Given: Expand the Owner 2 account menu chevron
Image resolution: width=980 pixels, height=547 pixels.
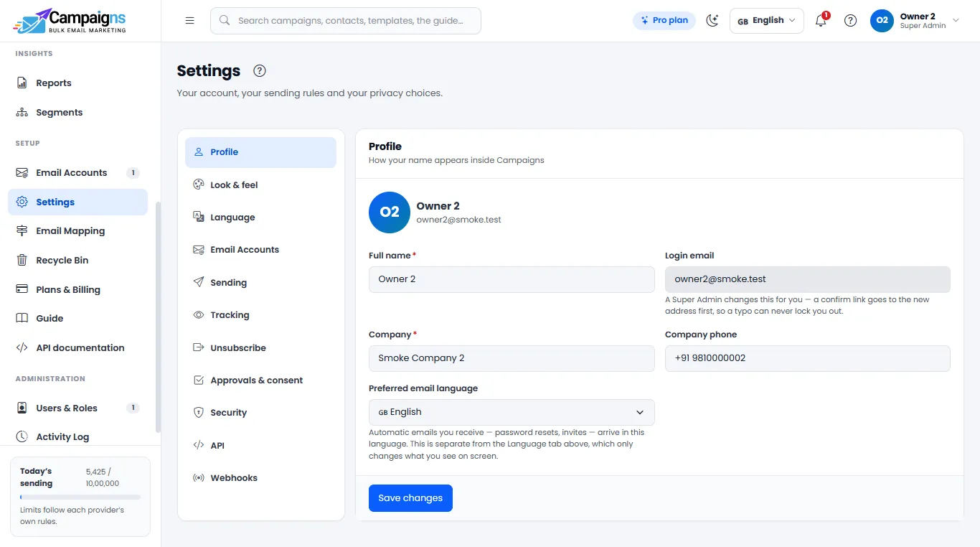Looking at the screenshot, I should (x=956, y=21).
